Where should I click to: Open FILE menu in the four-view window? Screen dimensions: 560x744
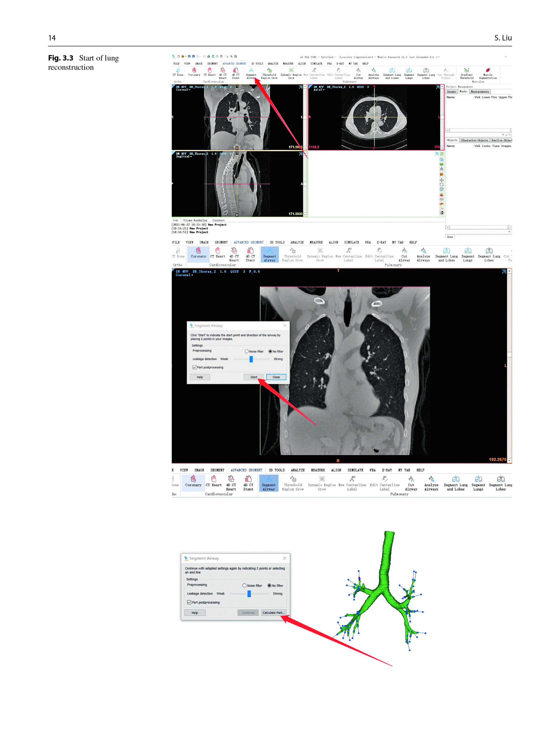coord(176,63)
